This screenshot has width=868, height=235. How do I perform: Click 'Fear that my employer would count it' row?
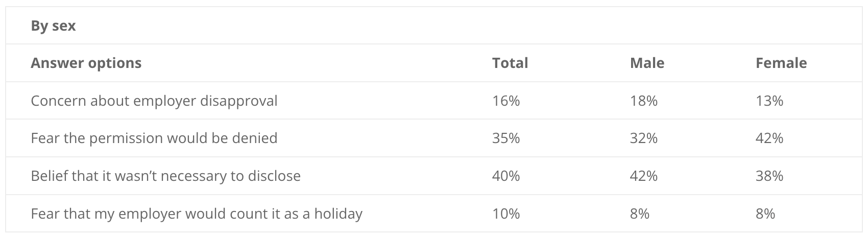click(x=434, y=213)
